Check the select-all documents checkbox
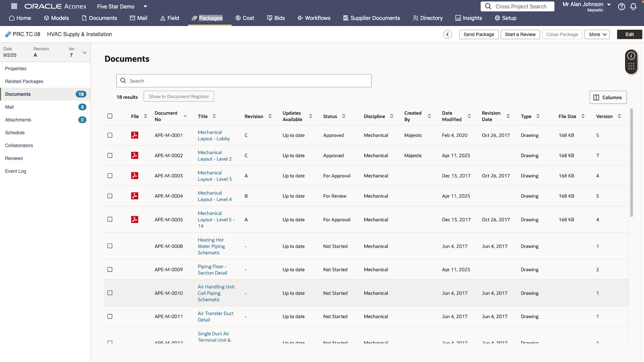This screenshot has width=644, height=362. [110, 116]
